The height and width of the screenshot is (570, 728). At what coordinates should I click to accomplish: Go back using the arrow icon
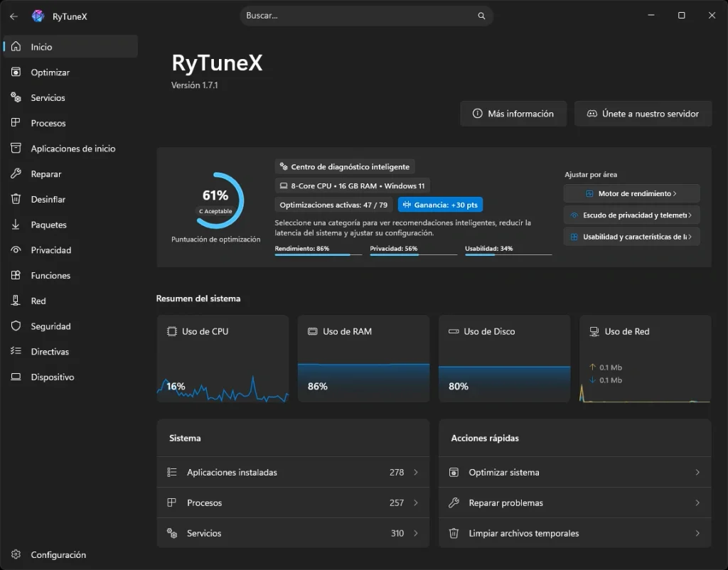coord(14,16)
